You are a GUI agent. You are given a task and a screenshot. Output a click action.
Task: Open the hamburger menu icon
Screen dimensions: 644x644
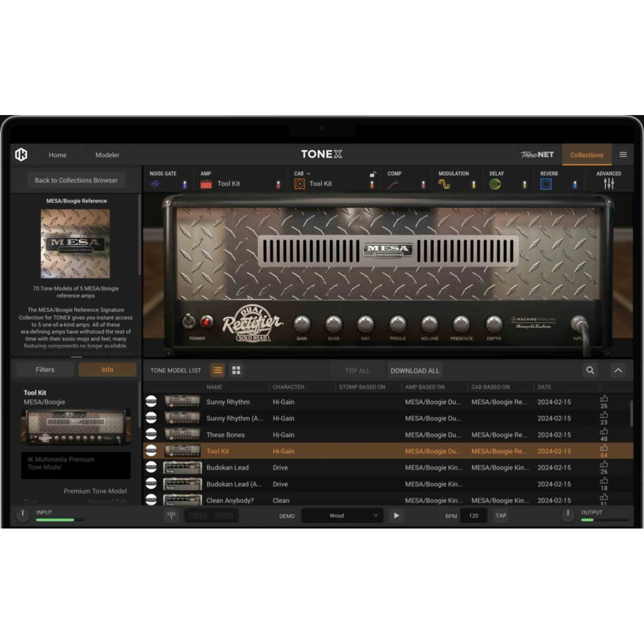[x=623, y=155]
